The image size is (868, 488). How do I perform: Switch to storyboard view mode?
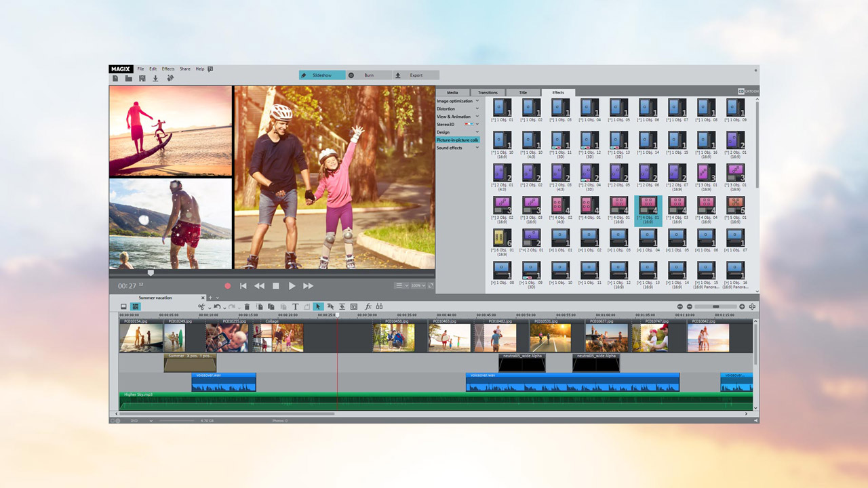(x=123, y=307)
